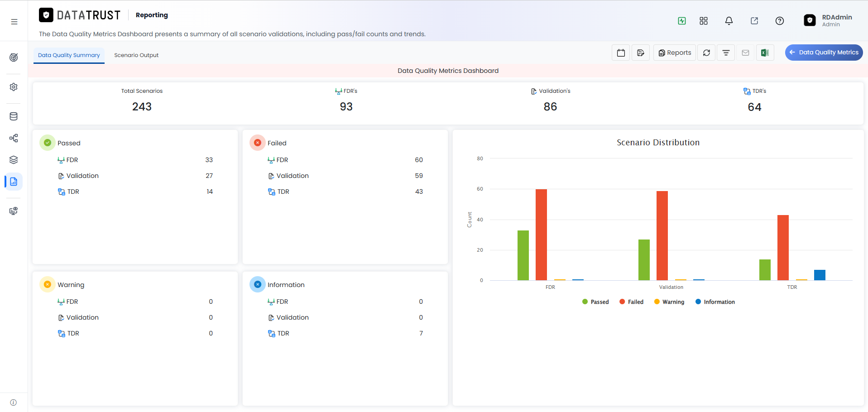
Task: Click the red Failed FDR bar
Action: pos(541,235)
